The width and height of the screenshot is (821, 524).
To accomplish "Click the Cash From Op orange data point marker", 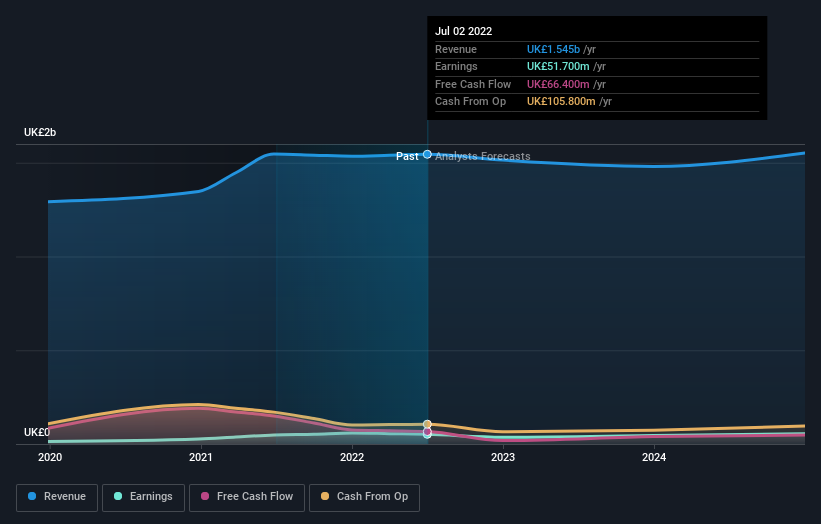I will point(427,424).
